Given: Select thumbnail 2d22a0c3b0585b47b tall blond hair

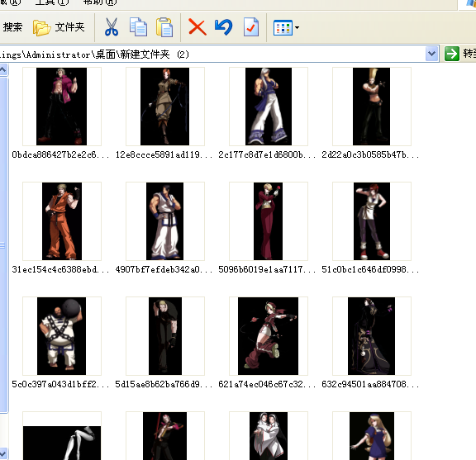Looking at the screenshot, I should pyautogui.click(x=372, y=107).
